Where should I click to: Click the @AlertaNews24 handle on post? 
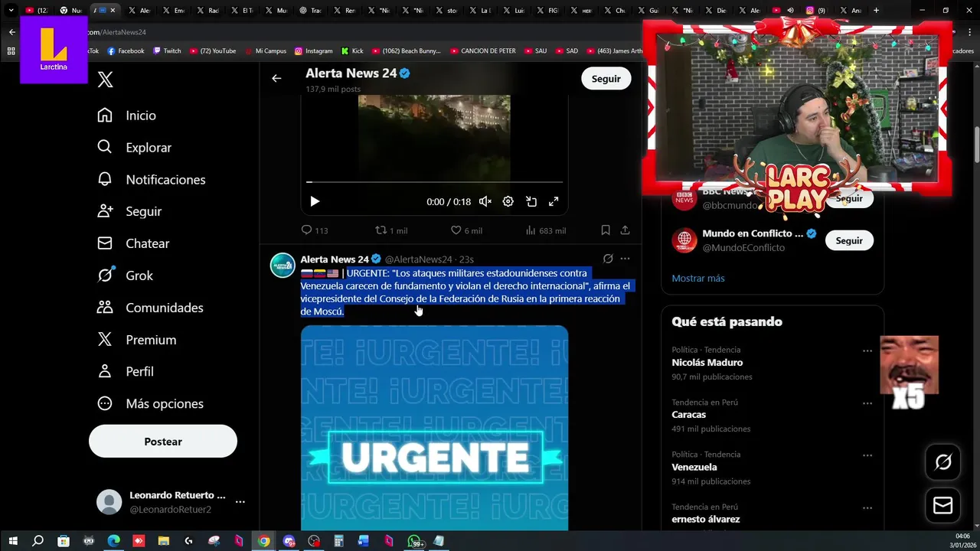tap(418, 259)
